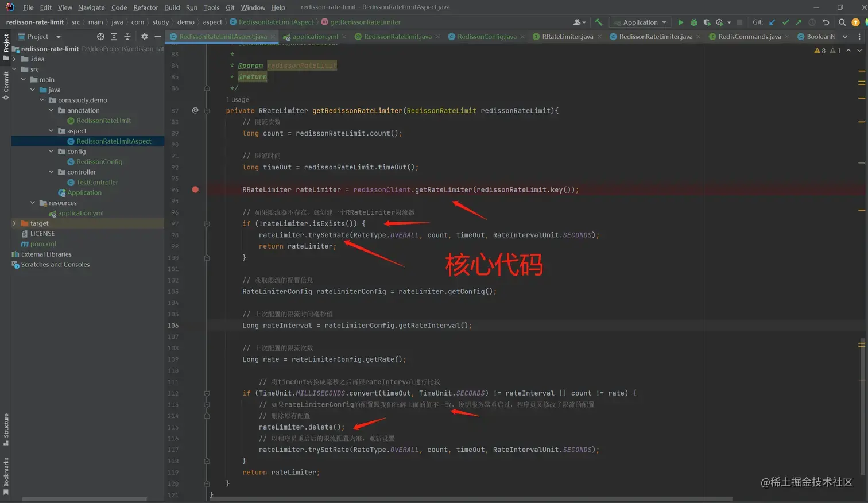Toggle the breakpoint on line 94
This screenshot has width=868, height=503.
coord(195,189)
